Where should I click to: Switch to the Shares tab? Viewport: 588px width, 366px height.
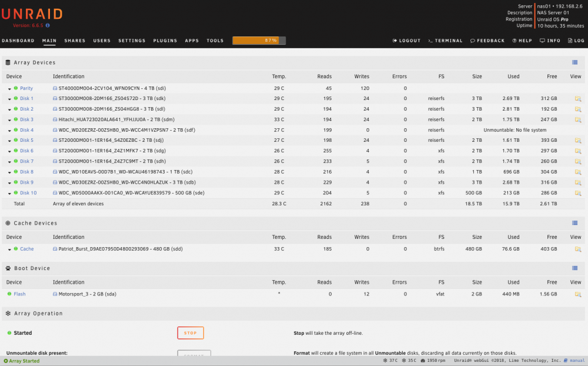tap(75, 41)
